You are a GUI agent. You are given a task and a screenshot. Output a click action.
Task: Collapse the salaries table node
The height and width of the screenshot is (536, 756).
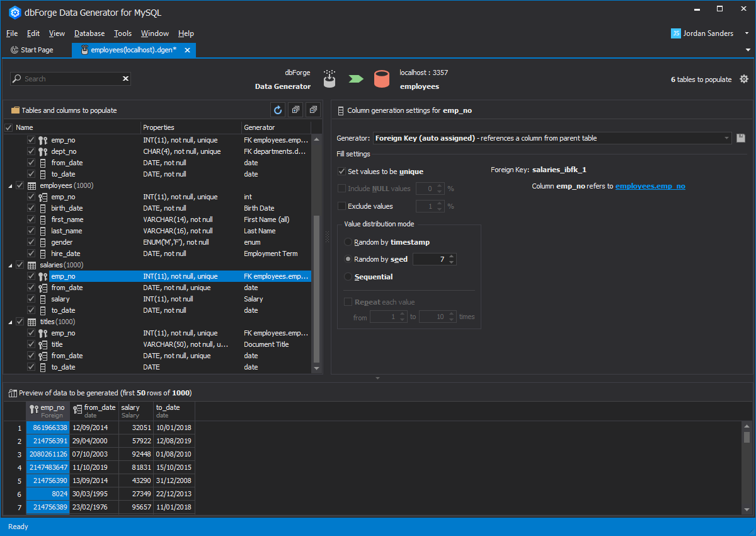point(10,265)
